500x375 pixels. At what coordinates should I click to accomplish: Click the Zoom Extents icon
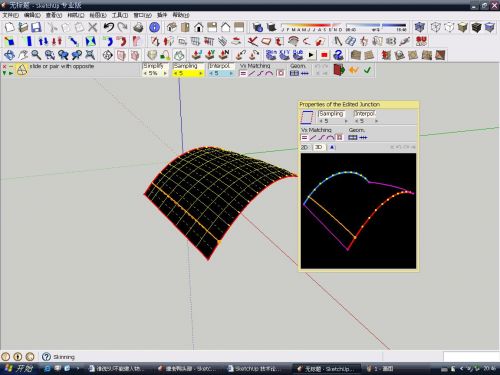point(90,55)
